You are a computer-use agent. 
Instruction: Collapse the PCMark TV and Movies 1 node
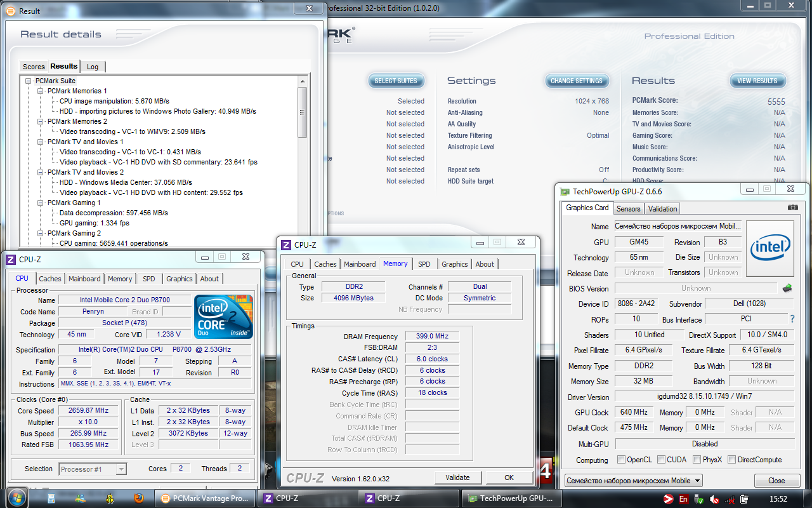40,142
